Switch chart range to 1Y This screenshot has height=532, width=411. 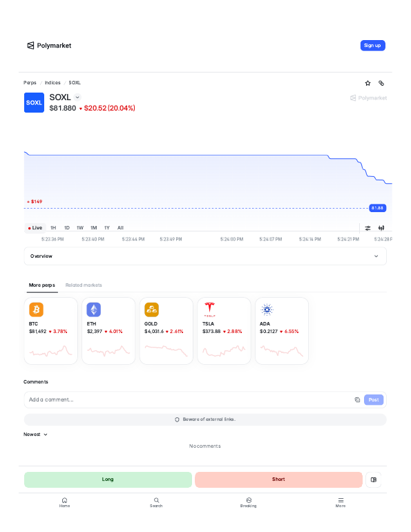point(107,228)
